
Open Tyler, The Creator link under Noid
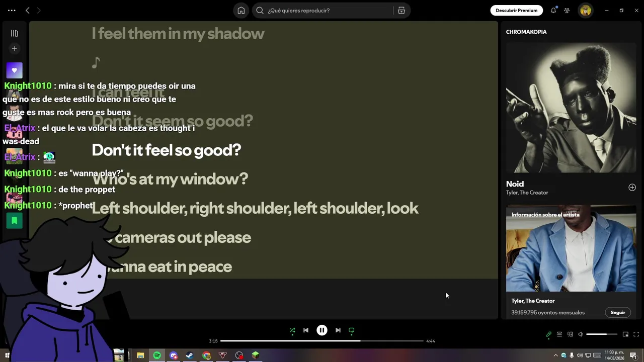(527, 193)
